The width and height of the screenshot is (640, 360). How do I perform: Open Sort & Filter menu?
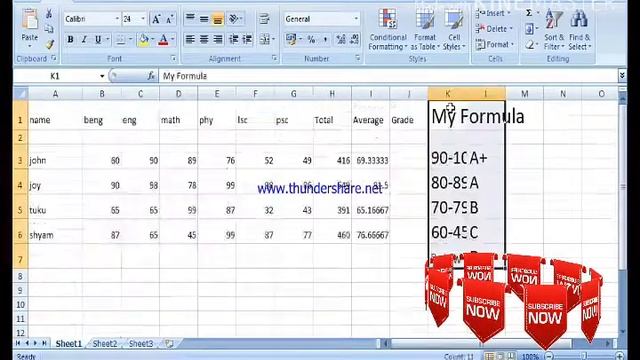554,29
